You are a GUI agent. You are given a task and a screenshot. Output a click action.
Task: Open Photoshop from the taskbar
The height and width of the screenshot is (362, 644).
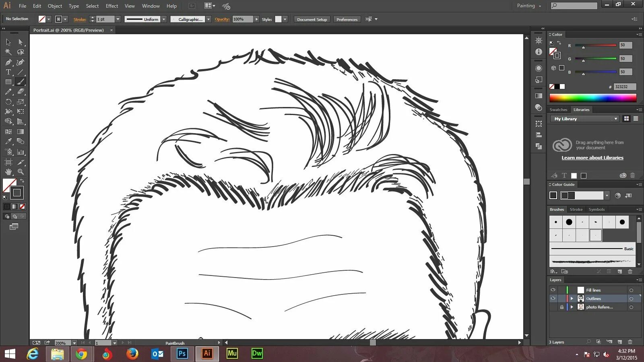tap(182, 354)
